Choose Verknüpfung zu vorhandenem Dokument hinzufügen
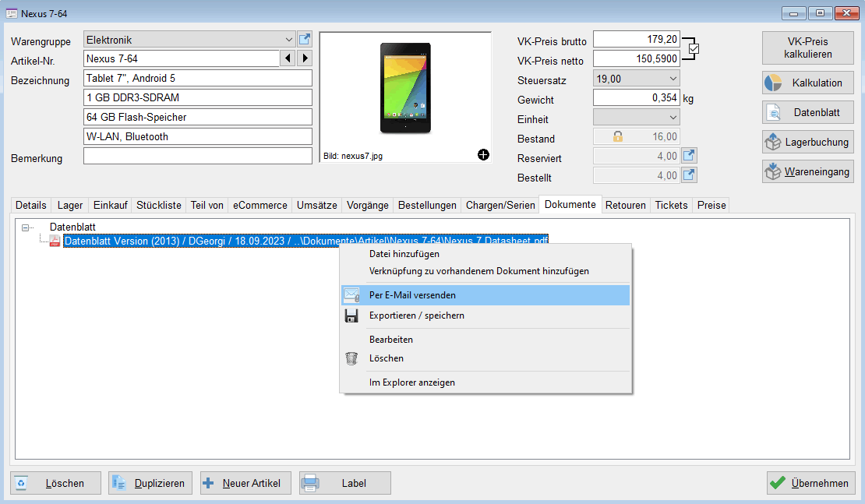This screenshot has width=865, height=504. coord(485,271)
